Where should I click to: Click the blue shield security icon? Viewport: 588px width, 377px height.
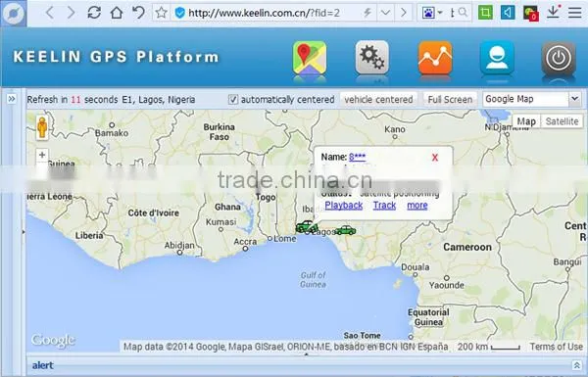180,13
